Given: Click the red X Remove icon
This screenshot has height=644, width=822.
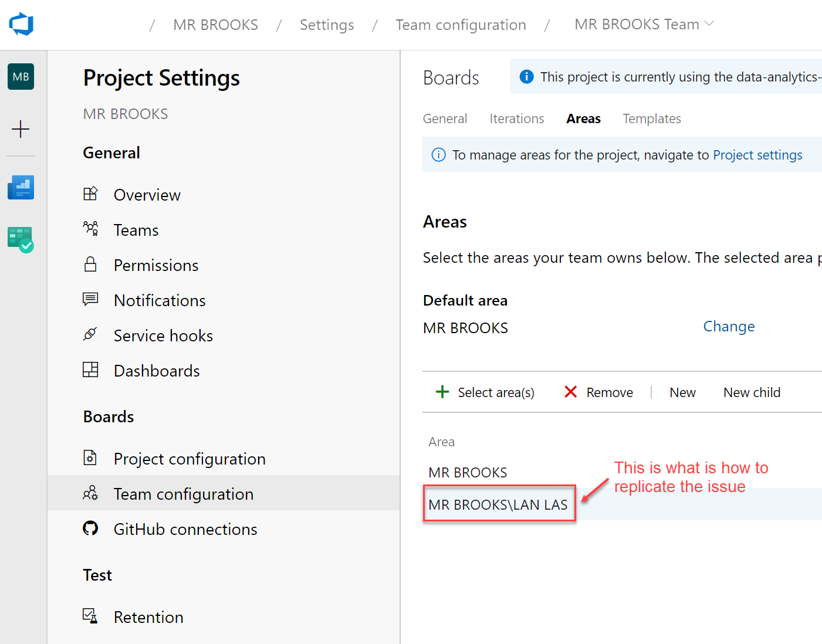Looking at the screenshot, I should (x=570, y=392).
